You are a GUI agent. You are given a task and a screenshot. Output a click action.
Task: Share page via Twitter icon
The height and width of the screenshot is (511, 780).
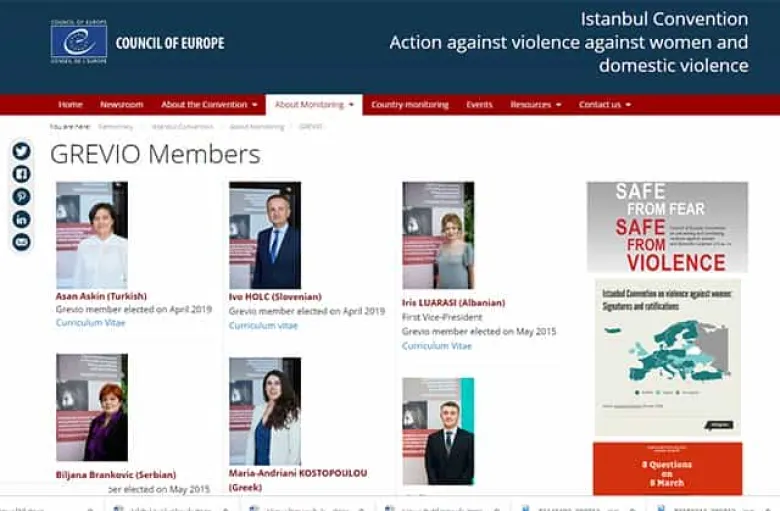[21, 151]
